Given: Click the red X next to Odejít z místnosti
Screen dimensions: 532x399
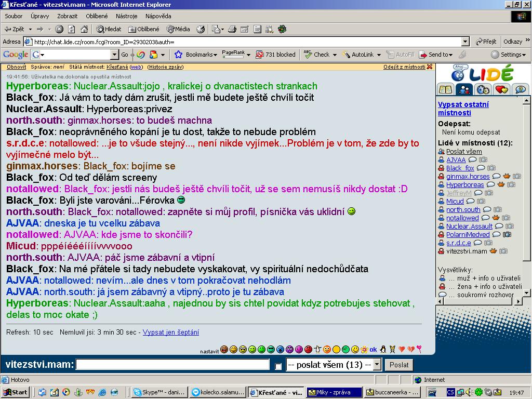Looking at the screenshot, I should click(430, 67).
